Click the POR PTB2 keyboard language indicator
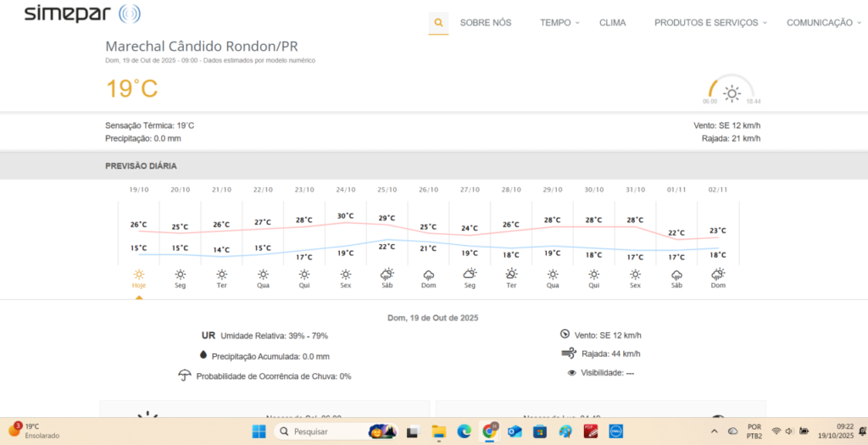 coord(754,431)
